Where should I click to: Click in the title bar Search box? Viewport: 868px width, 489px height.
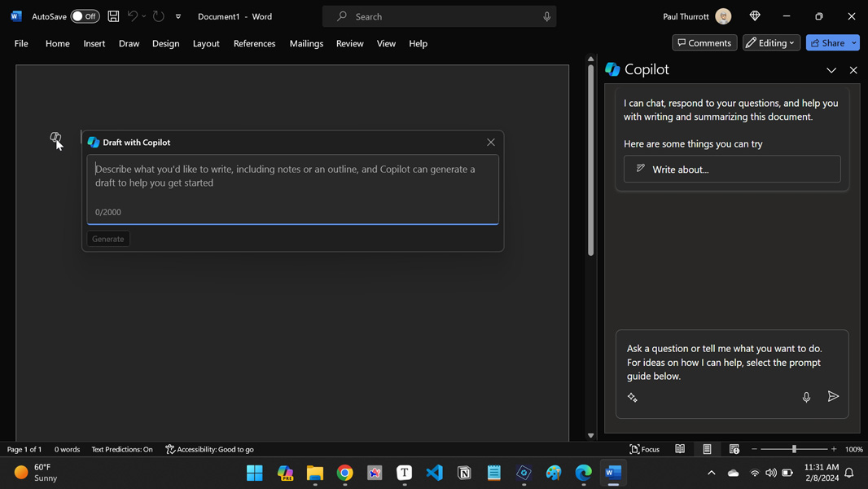[x=439, y=16]
